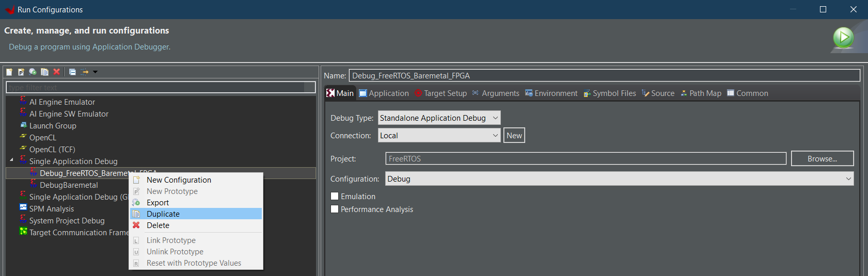Click New launch configuration toolbar icon

coord(9,72)
